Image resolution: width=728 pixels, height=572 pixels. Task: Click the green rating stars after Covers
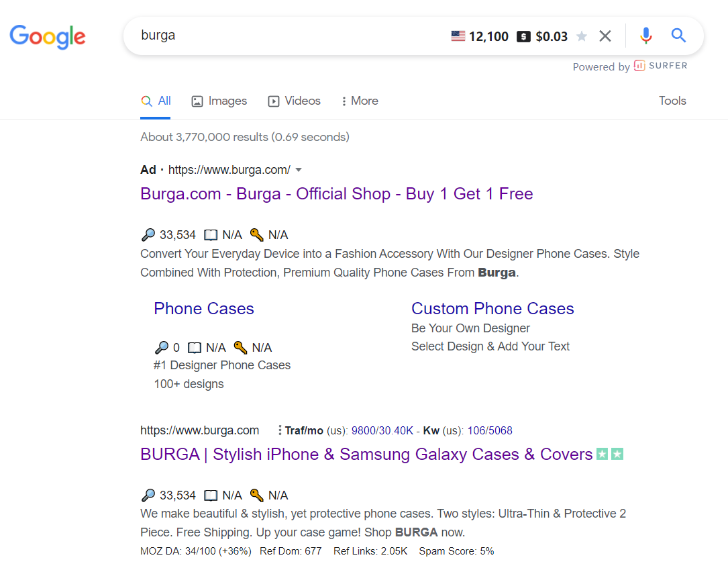pos(610,455)
